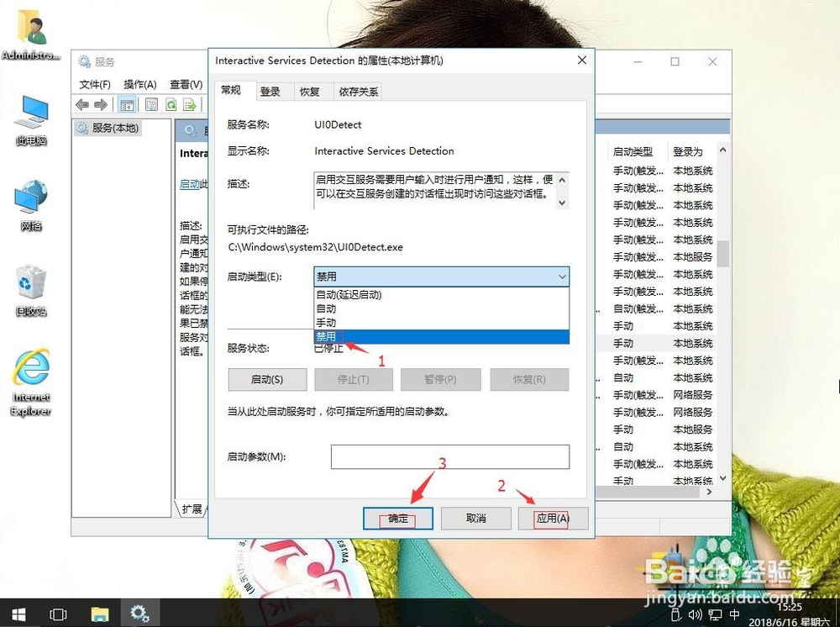Choose 自动(延迟启动) from startup type list
This screenshot has height=627, width=840.
coord(442,294)
